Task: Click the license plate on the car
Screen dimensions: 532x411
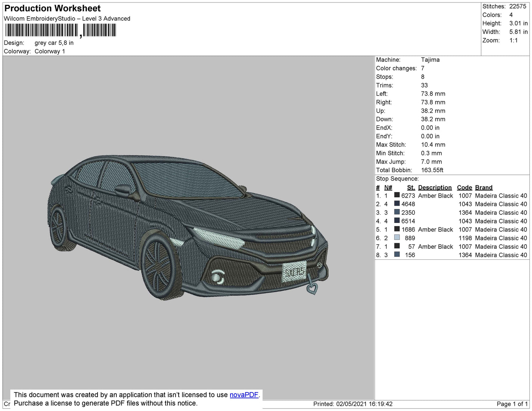Action: pos(294,273)
